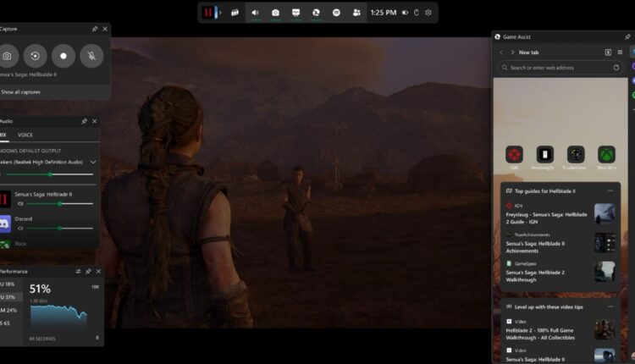The image size is (635, 364).
Task: Click the search or enter web address field
Action: point(555,67)
